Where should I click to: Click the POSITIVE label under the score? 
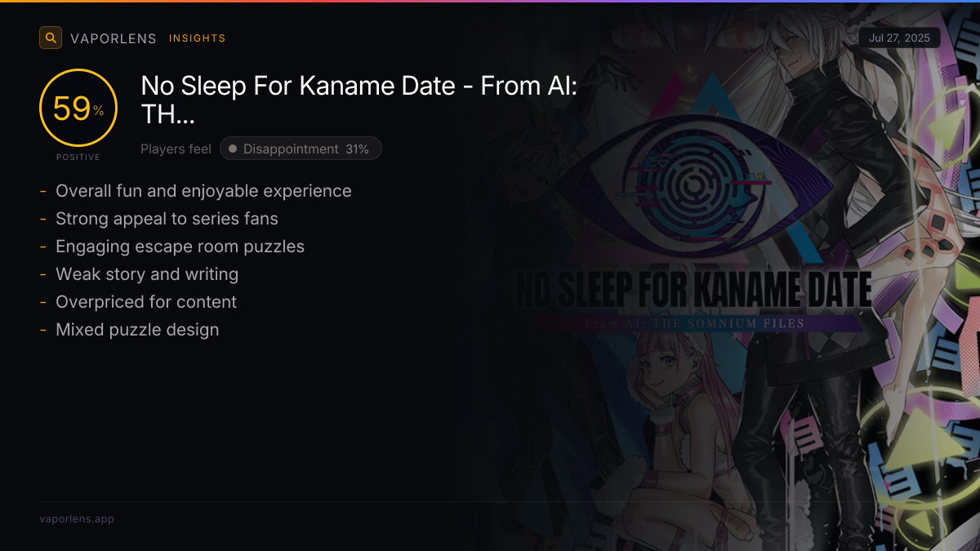point(78,157)
